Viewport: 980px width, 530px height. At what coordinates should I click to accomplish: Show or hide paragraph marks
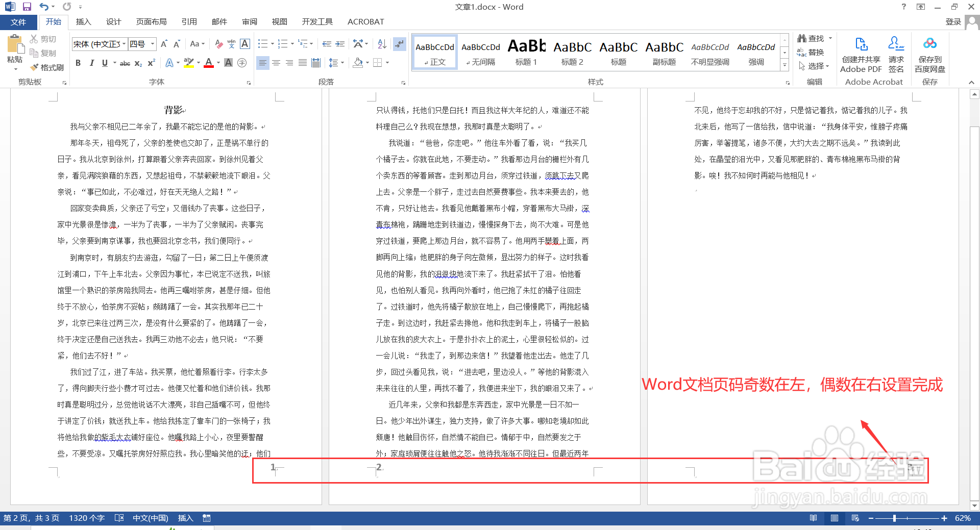tap(399, 44)
